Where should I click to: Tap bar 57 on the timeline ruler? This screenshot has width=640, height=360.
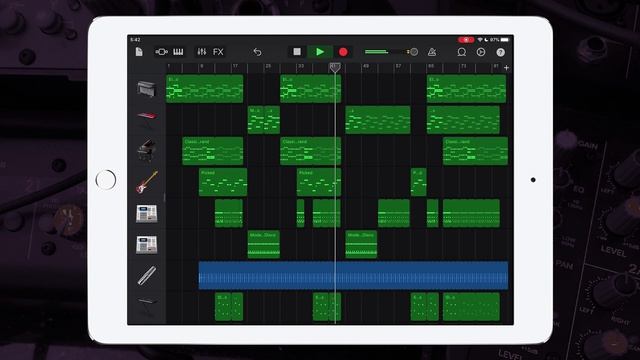pos(398,67)
